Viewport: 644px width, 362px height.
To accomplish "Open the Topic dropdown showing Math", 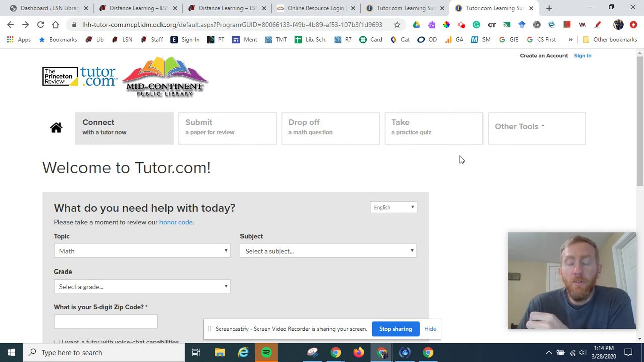I will coord(142,251).
